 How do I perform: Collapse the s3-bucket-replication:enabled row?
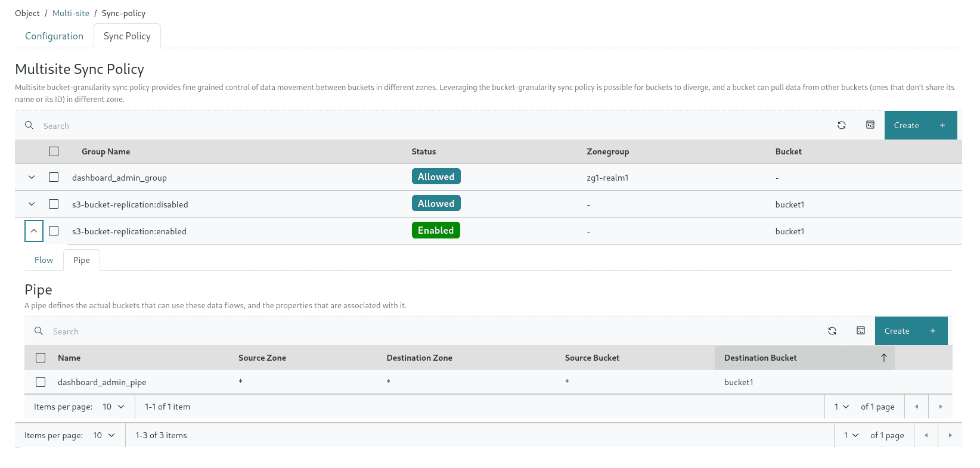pyautogui.click(x=34, y=231)
